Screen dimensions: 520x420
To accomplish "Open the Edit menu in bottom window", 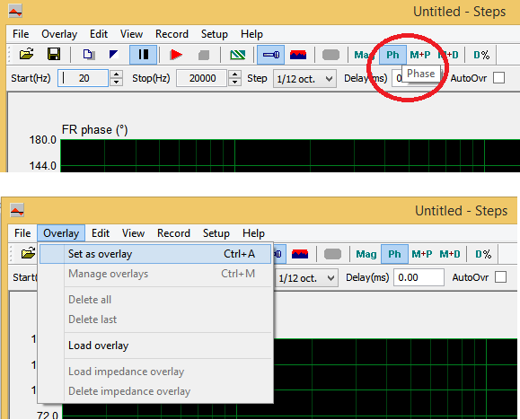I will pos(101,233).
